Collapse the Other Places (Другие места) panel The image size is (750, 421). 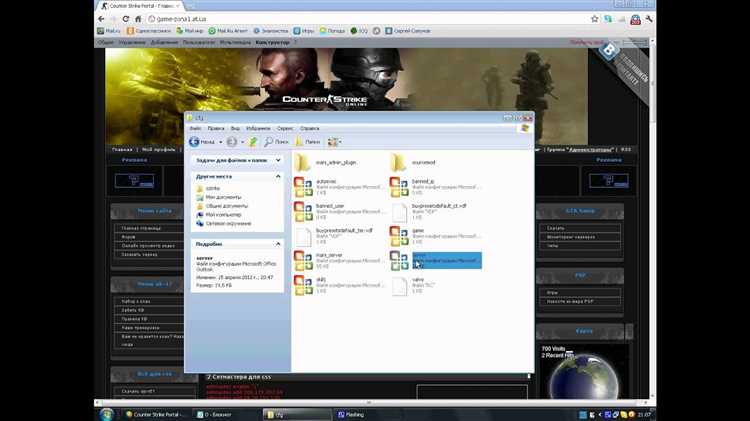(277, 176)
